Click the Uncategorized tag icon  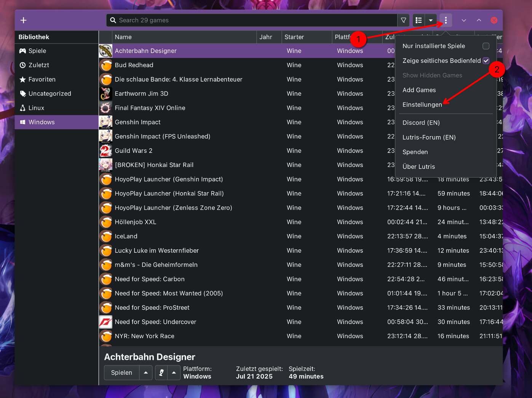pyautogui.click(x=22, y=93)
